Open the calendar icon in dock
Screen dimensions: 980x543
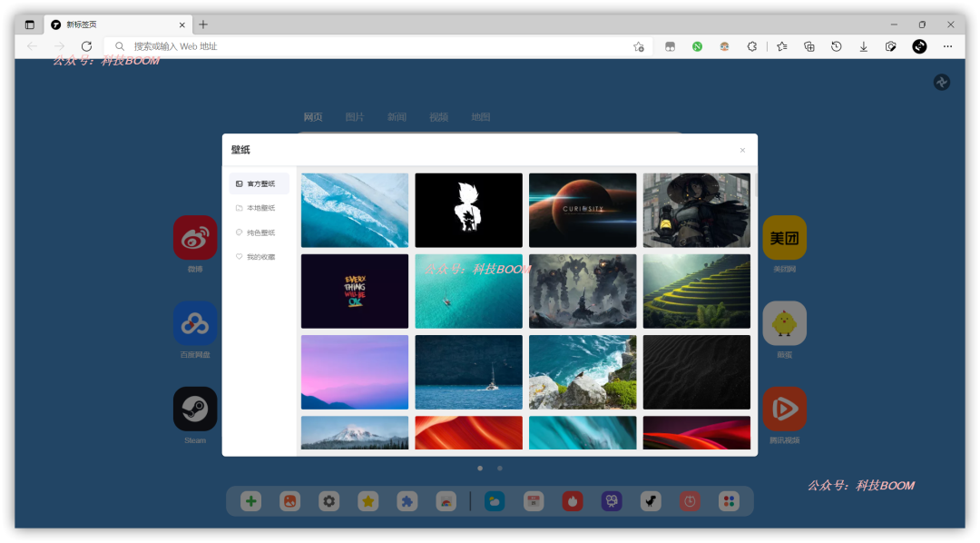tap(534, 501)
